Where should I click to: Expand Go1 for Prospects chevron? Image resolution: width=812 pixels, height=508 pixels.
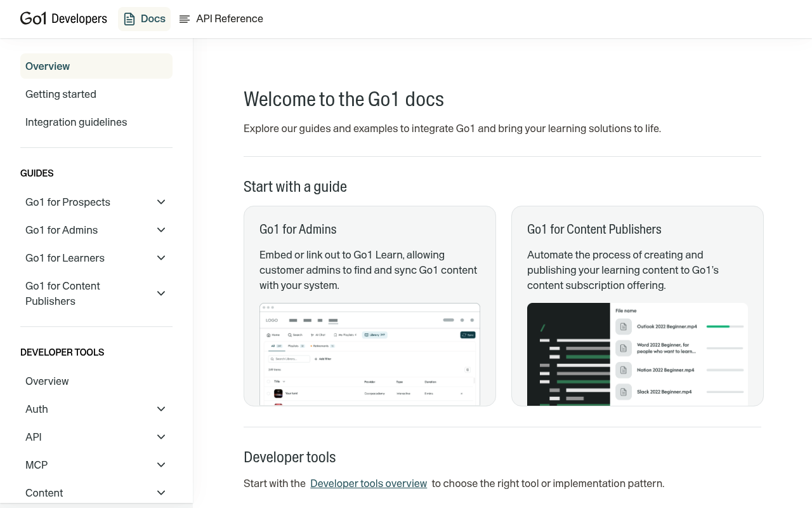pos(161,202)
